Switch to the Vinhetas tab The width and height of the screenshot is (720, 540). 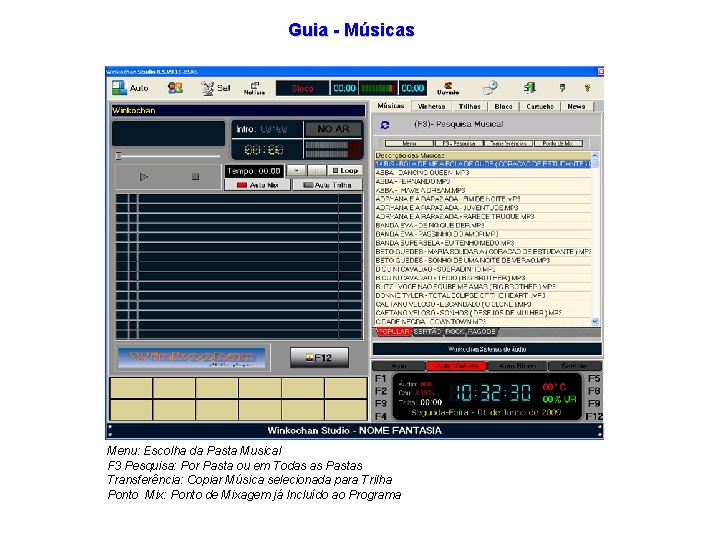coord(432,107)
